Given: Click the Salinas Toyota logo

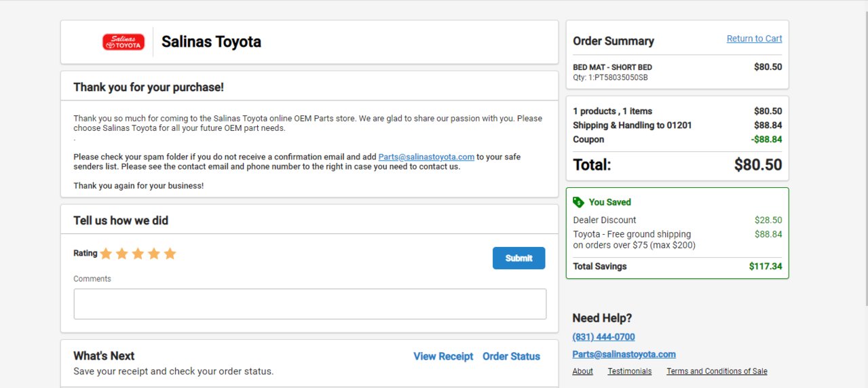Looking at the screenshot, I should coord(124,42).
